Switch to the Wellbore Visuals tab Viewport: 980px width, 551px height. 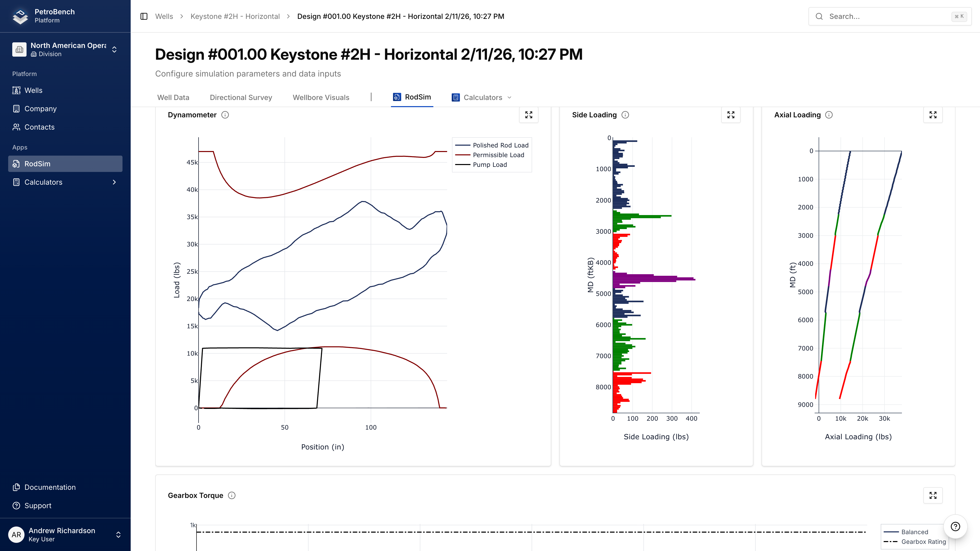[321, 97]
